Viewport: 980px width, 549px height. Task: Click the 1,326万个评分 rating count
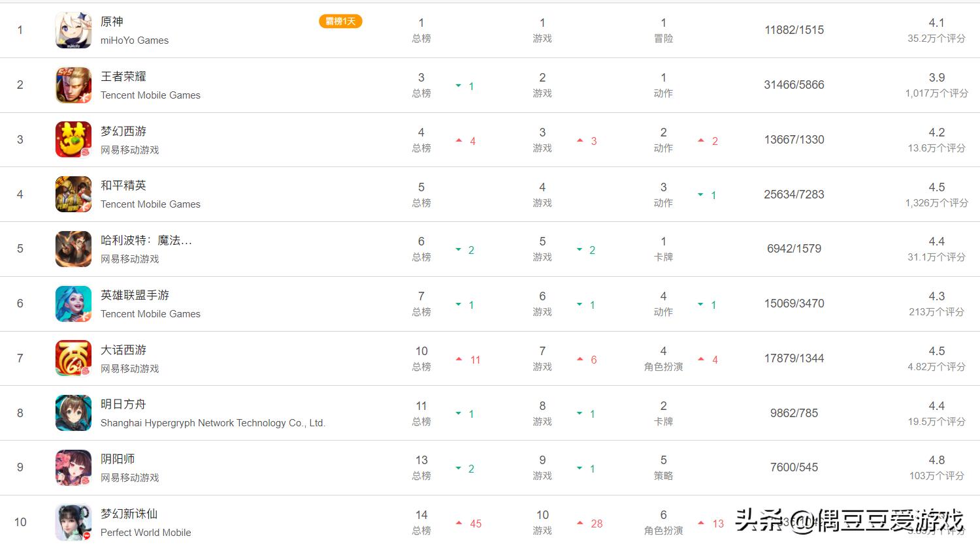pos(937,203)
